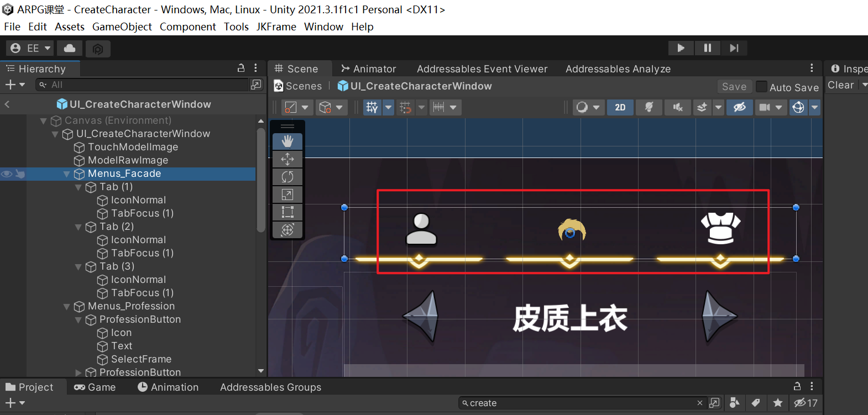Lock the Hierarchy panel
Image resolution: width=868 pixels, height=415 pixels.
pos(241,68)
